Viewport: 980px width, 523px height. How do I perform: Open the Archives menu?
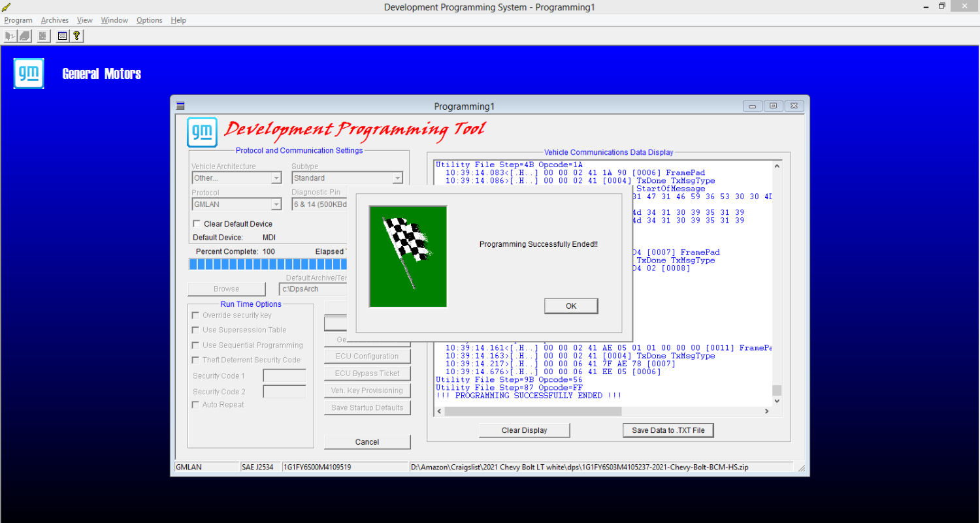[55, 20]
